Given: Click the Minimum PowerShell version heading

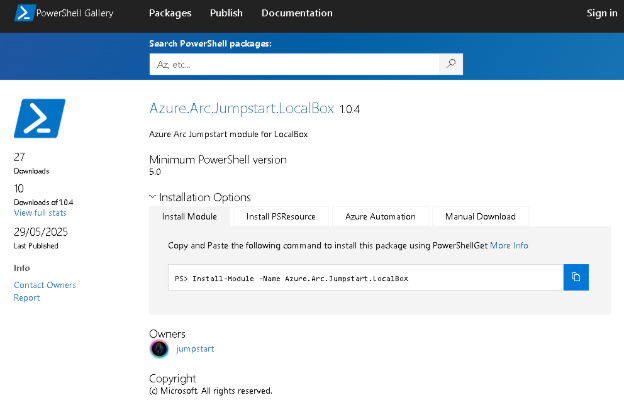Looking at the screenshot, I should pos(218,160).
